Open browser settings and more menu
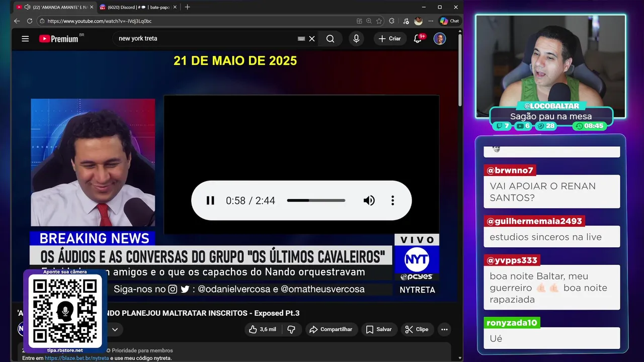Viewport: 644px width, 362px height. (x=431, y=21)
